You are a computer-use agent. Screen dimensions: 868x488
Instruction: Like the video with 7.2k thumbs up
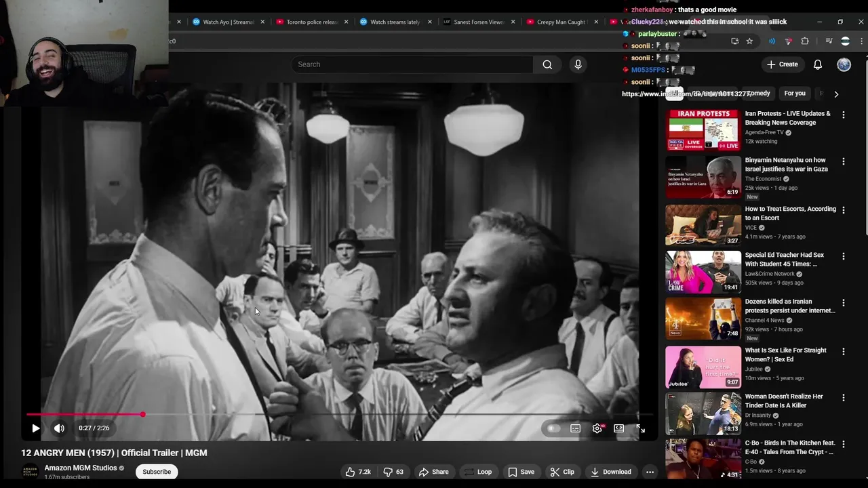point(358,472)
